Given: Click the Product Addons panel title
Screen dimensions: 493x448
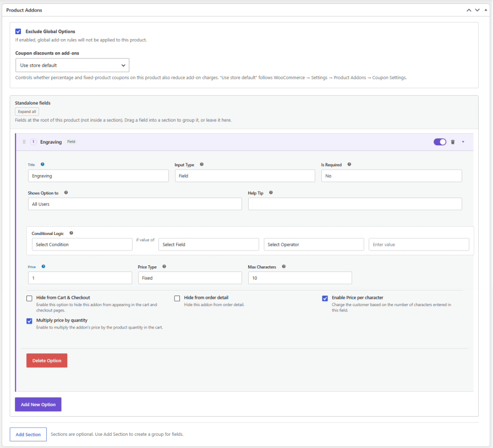Looking at the screenshot, I should point(24,10).
